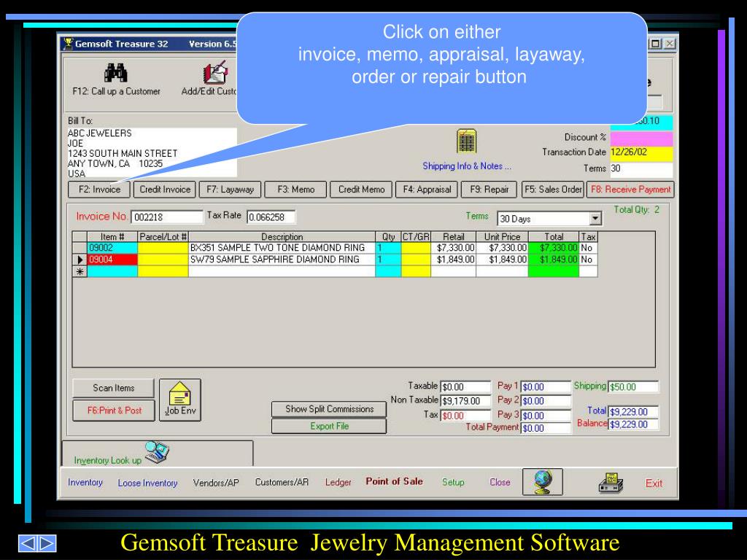The image size is (747, 560).
Task: Maximize the Gemsoft Treasure window
Action: (656, 43)
